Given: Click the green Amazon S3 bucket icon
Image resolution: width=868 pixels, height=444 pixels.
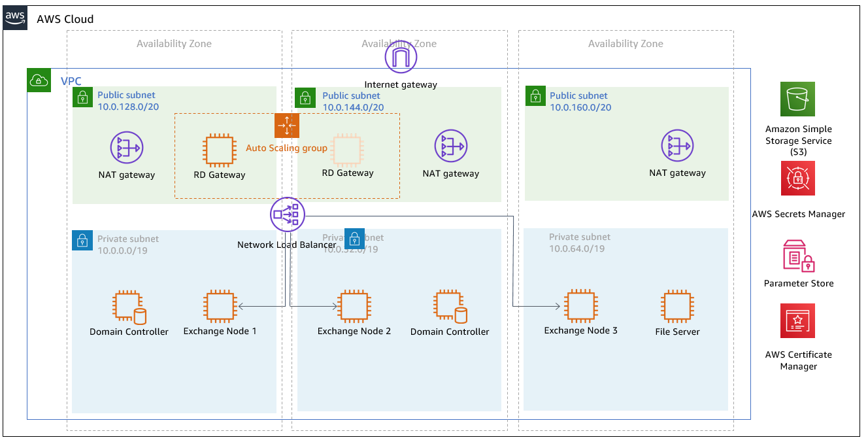Looking at the screenshot, I should (797, 99).
